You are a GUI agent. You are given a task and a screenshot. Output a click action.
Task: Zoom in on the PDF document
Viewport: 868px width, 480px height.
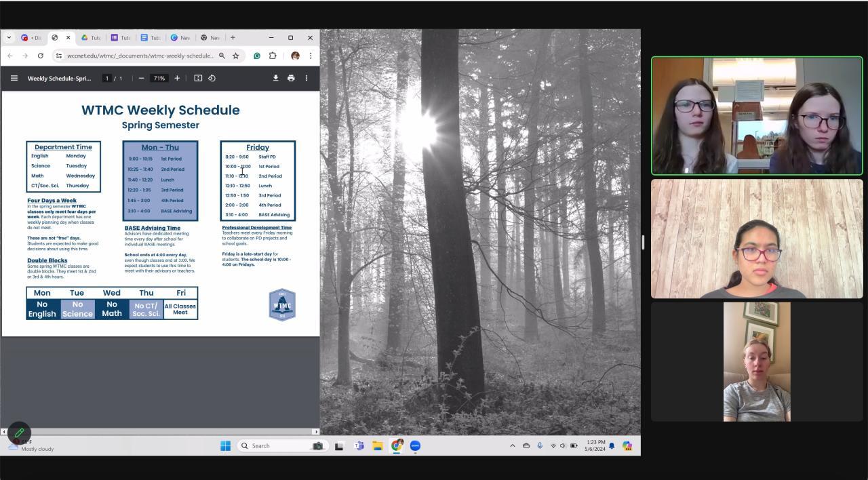[x=177, y=78]
